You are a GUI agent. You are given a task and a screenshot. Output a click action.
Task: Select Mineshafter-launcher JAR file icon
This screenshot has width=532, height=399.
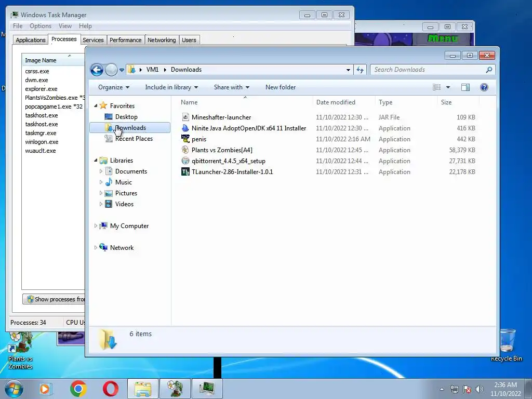tap(185, 117)
